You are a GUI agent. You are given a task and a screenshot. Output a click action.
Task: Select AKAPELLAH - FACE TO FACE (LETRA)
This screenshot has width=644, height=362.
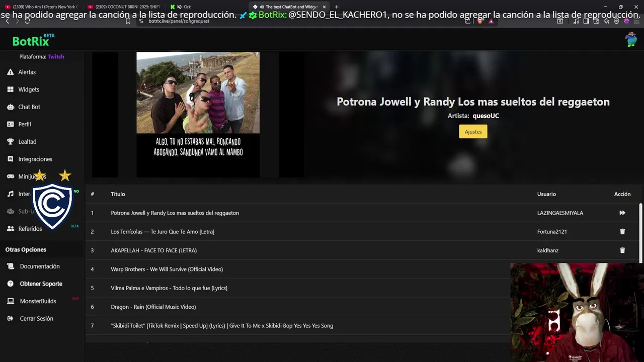[153, 250]
